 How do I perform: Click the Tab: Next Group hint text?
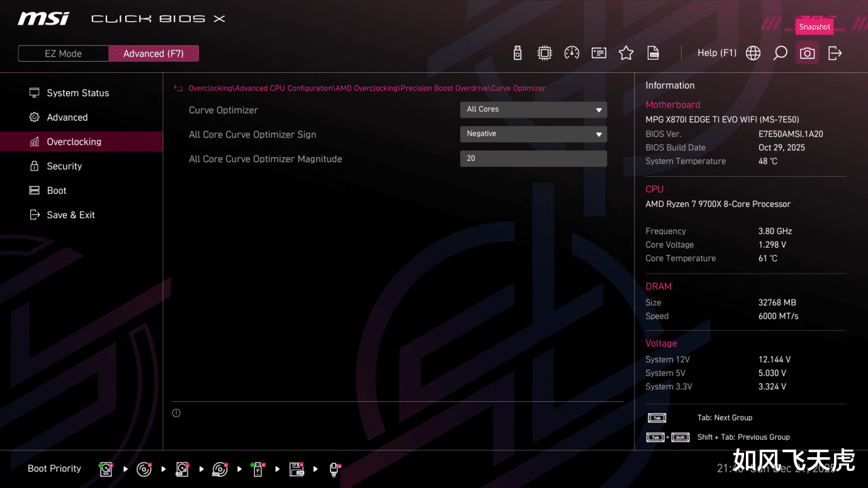click(724, 418)
